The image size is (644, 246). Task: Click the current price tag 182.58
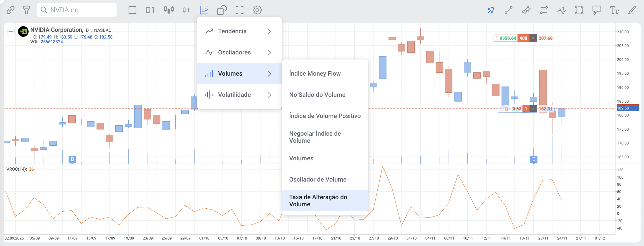click(628, 108)
